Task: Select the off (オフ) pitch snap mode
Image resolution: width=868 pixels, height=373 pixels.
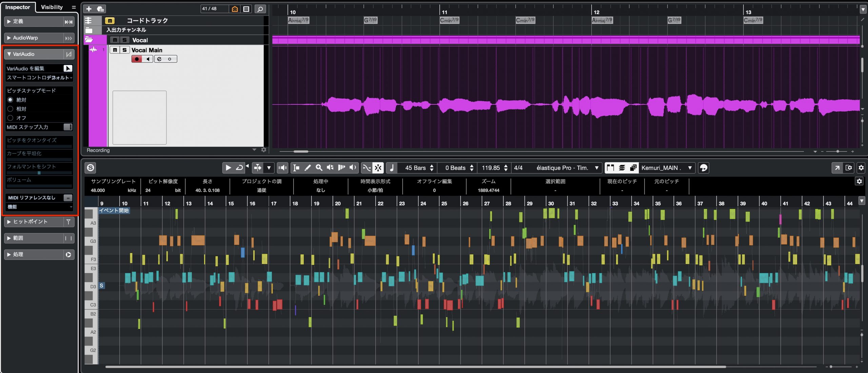Action: [x=10, y=118]
